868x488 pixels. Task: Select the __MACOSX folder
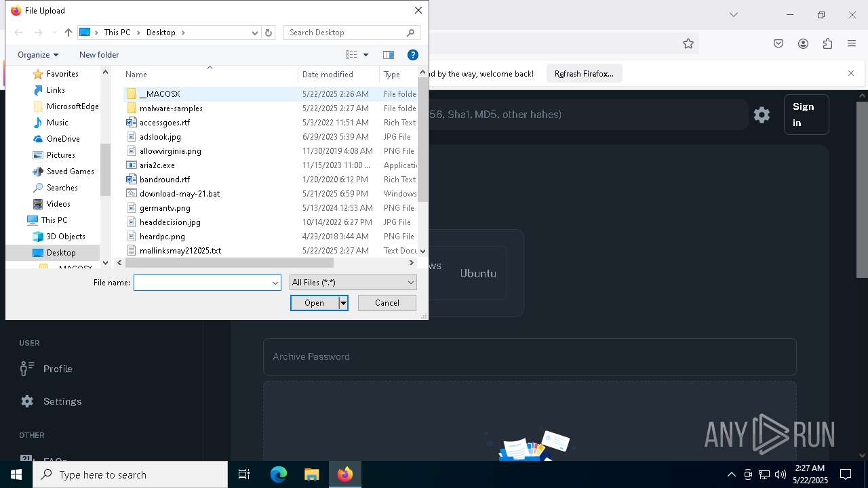tap(159, 94)
